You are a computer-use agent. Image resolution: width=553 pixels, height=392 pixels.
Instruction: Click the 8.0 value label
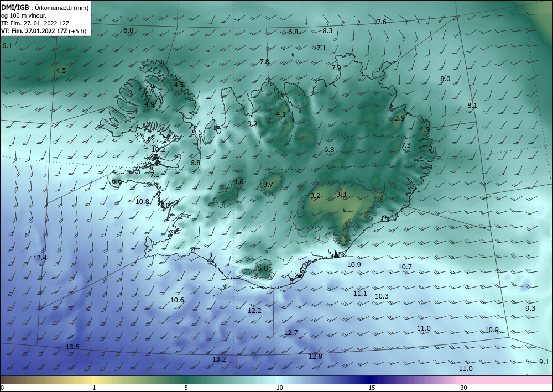point(445,79)
